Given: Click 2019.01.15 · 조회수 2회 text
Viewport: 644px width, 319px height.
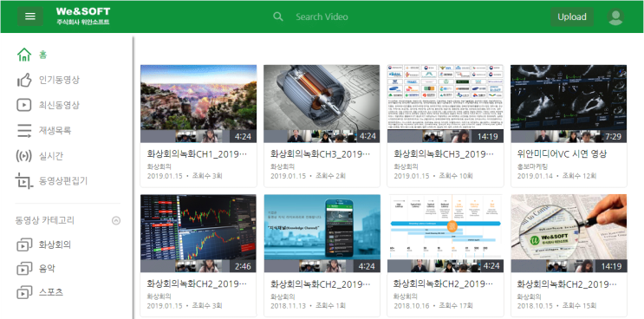Looking at the screenshot, I should click(308, 176).
